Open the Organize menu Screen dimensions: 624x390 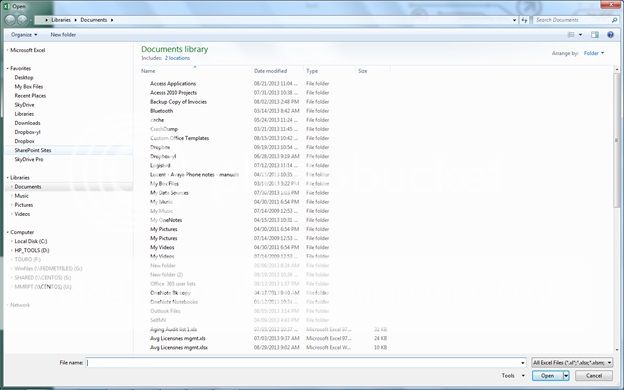(24, 35)
